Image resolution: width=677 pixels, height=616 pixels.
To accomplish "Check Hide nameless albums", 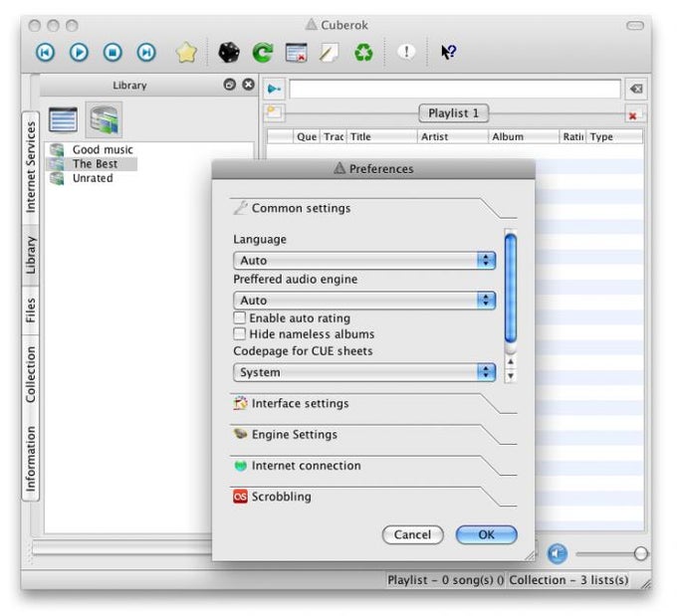I will 239,333.
